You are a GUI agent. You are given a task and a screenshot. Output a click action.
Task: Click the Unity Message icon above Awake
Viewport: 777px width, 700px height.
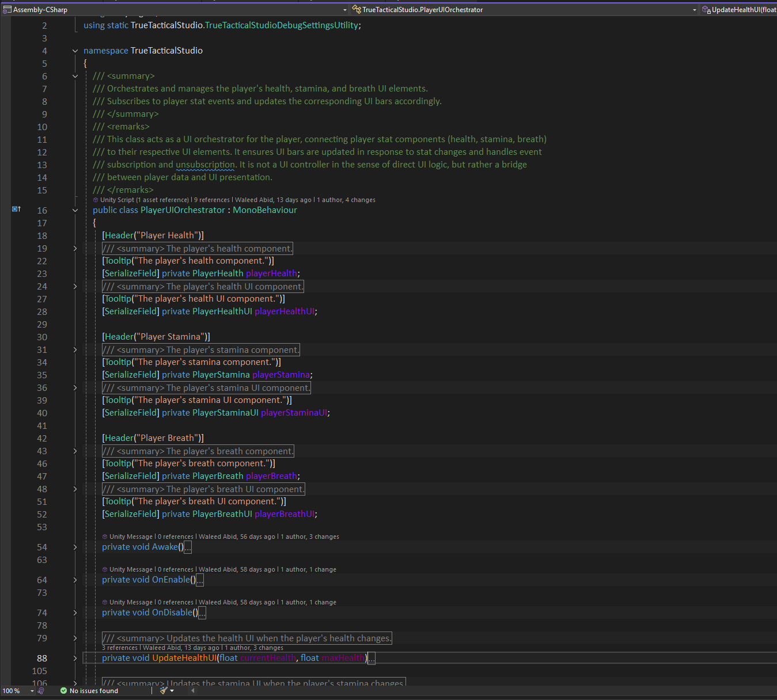[x=105, y=537]
